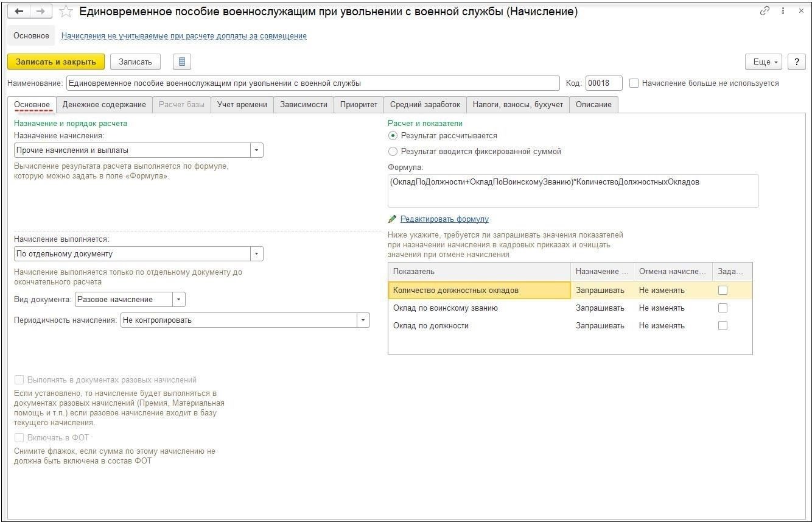Copy link using the chain icon

point(765,12)
